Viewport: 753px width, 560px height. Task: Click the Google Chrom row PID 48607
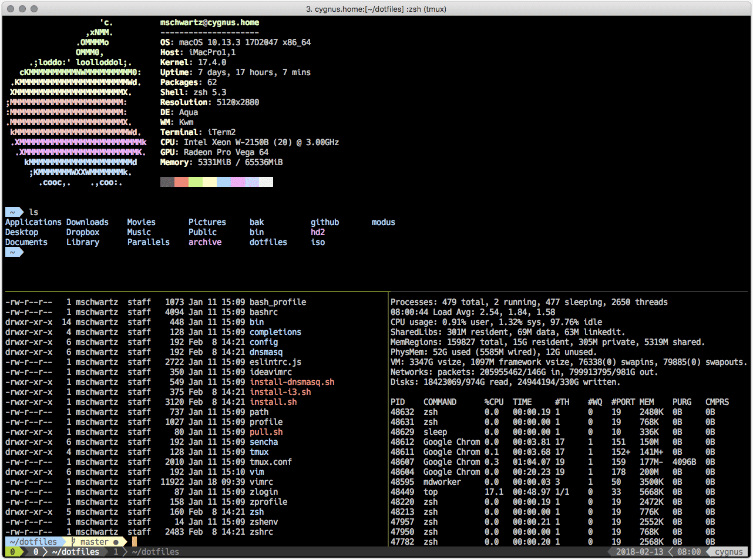(553, 462)
